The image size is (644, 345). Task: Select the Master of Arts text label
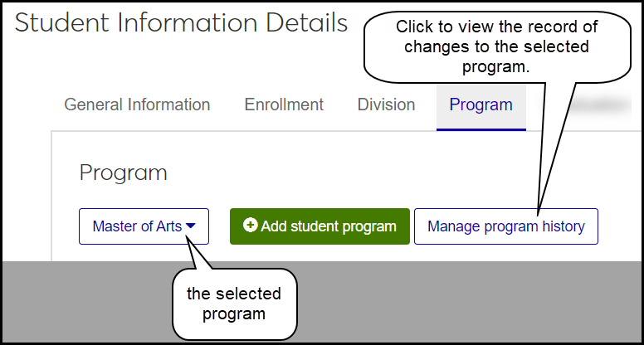(x=137, y=226)
